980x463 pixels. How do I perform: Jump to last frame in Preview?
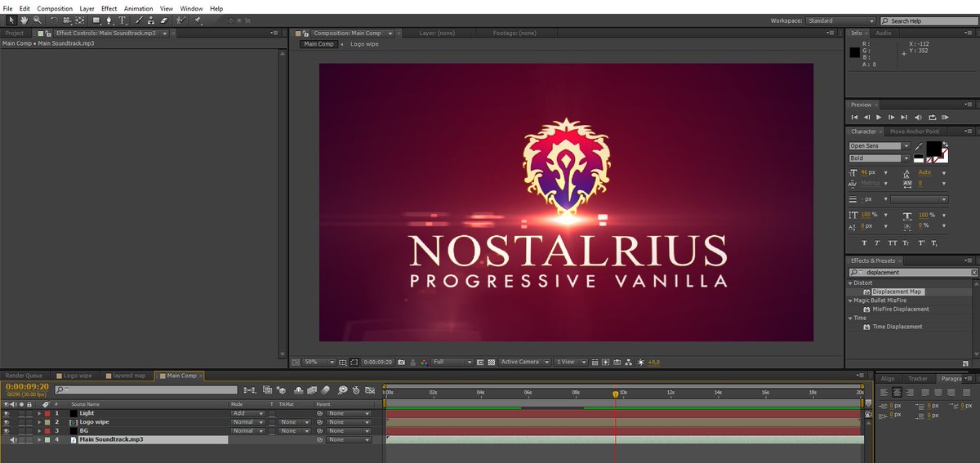(904, 118)
